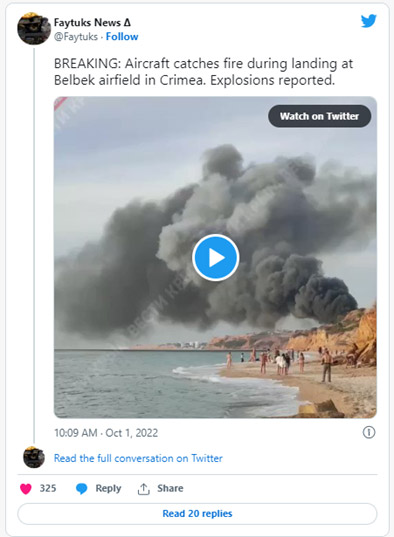Click the Reply text label
The height and width of the screenshot is (537, 394).
tap(108, 488)
